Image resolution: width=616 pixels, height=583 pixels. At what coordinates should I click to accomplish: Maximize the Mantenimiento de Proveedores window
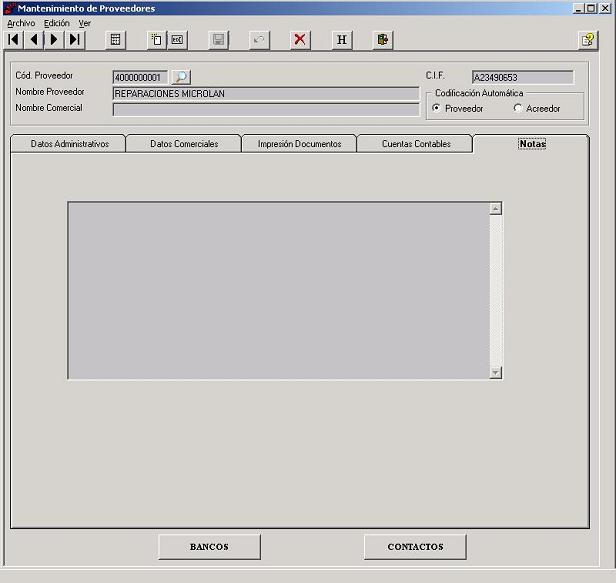(591, 8)
